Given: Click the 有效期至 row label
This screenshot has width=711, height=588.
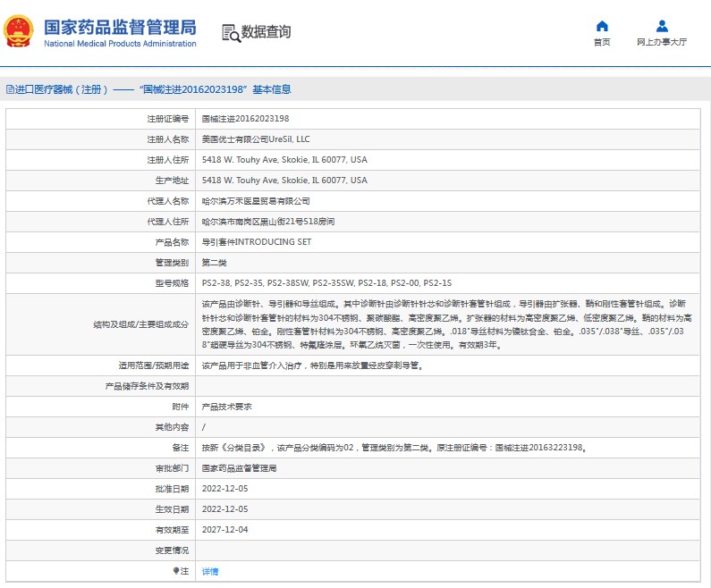Looking at the screenshot, I should point(172,530).
